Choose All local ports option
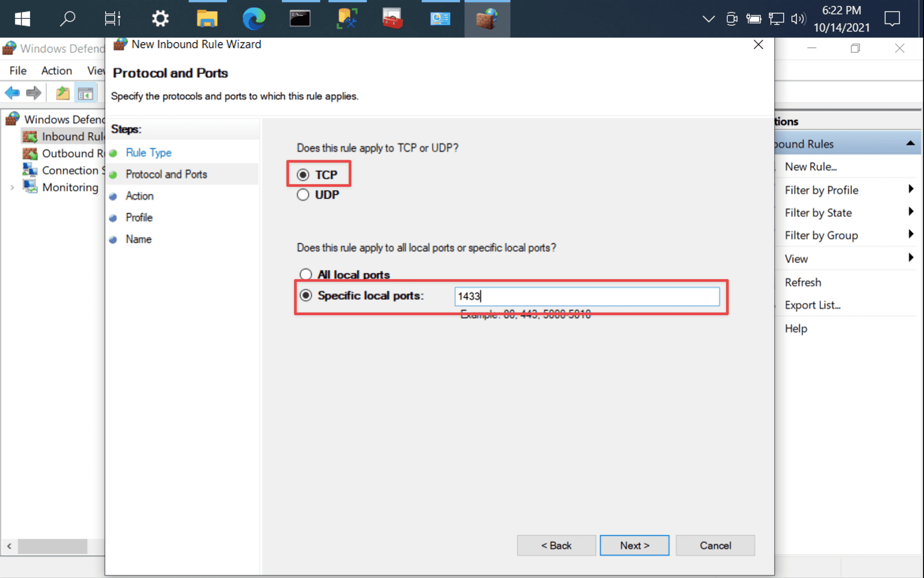Image resolution: width=924 pixels, height=578 pixels. 306,274
